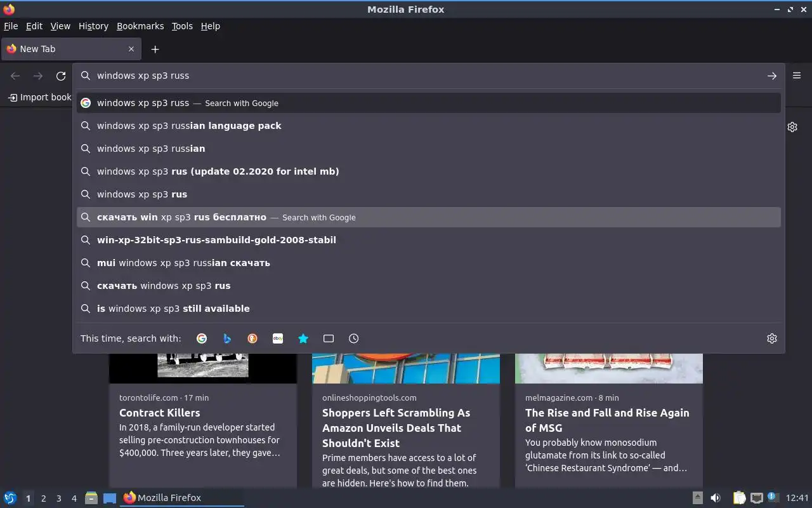Select 'windows xp sp3 russ' Search with Google
The height and width of the screenshot is (508, 812).
[x=429, y=103]
